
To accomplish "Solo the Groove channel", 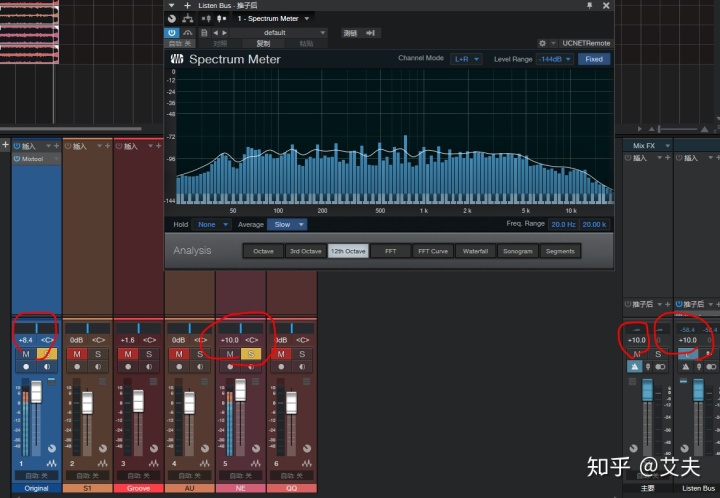I will click(x=149, y=354).
